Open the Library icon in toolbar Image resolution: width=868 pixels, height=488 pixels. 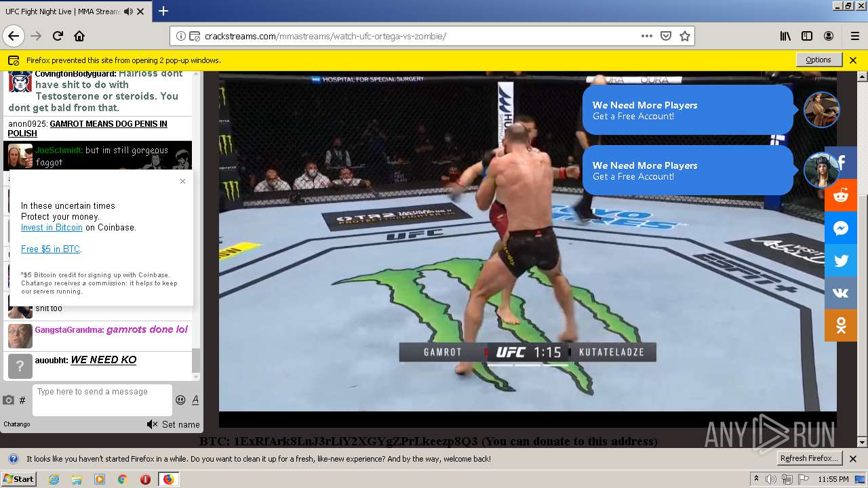point(785,36)
